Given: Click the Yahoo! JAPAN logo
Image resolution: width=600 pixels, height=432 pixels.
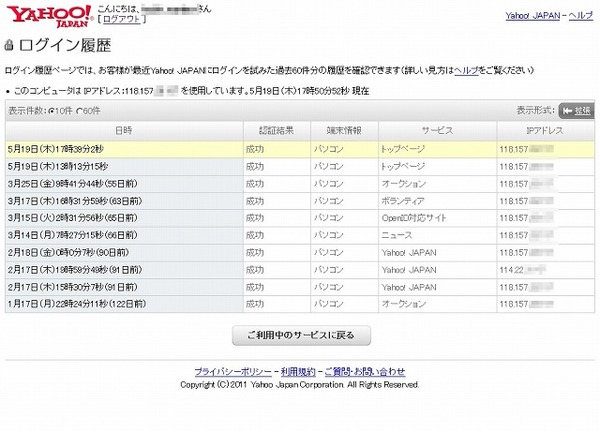Looking at the screenshot, I should [50, 16].
